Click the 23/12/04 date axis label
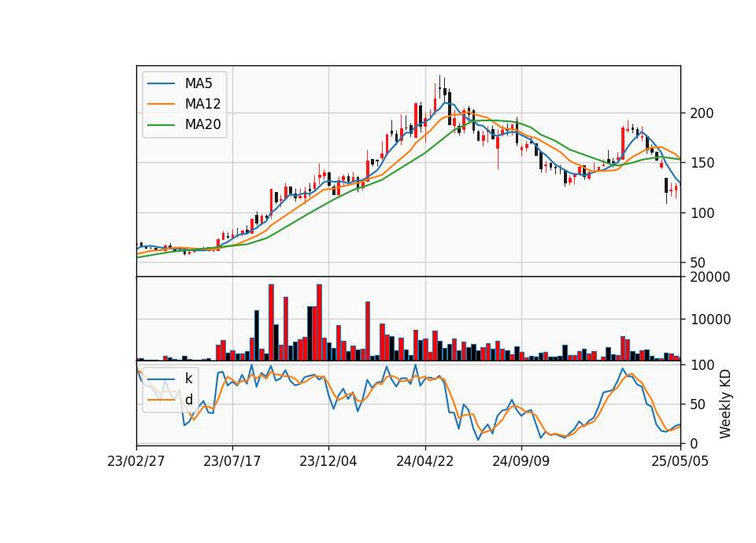Image resolution: width=756 pixels, height=543 pixels. [328, 461]
